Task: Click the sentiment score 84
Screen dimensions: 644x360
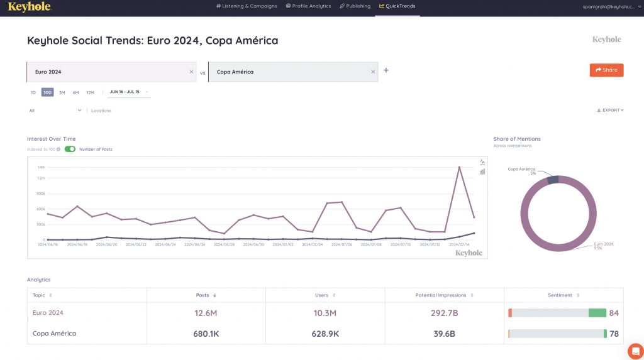Action: click(x=614, y=314)
